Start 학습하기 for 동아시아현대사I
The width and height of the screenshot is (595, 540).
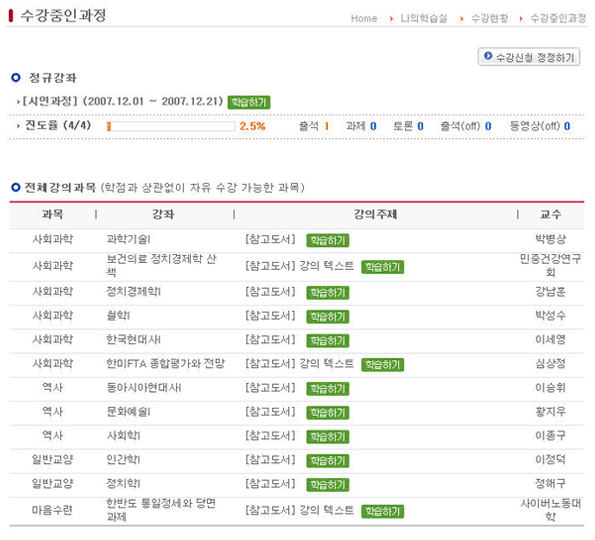[328, 389]
